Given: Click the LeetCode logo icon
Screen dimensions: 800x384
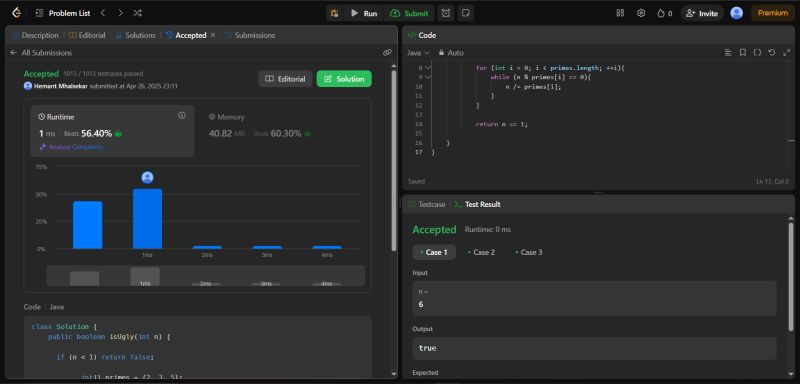Looking at the screenshot, I should (x=17, y=13).
